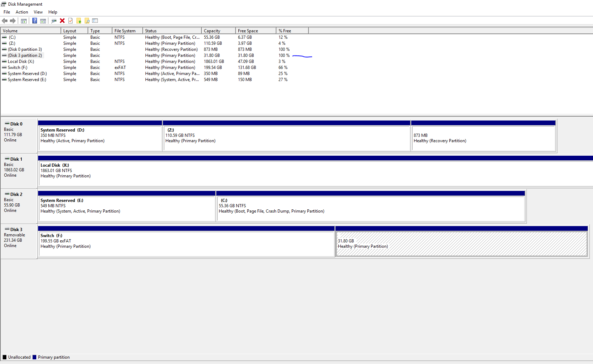Viewport: 593px width, 364px height.
Task: Sort by the % Free column header
Action: tap(292, 31)
